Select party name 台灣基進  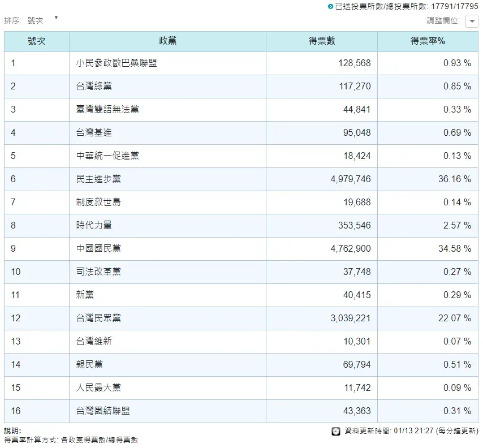click(94, 133)
